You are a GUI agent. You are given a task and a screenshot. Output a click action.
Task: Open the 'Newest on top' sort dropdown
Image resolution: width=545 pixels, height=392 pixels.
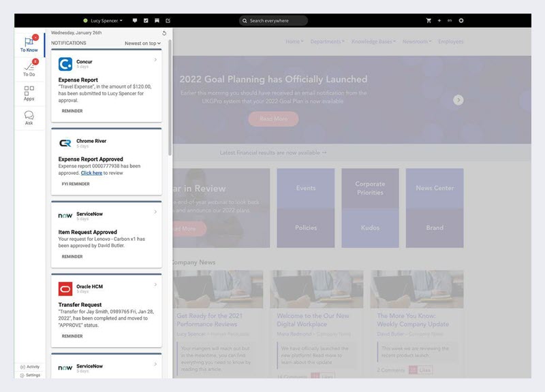point(142,44)
